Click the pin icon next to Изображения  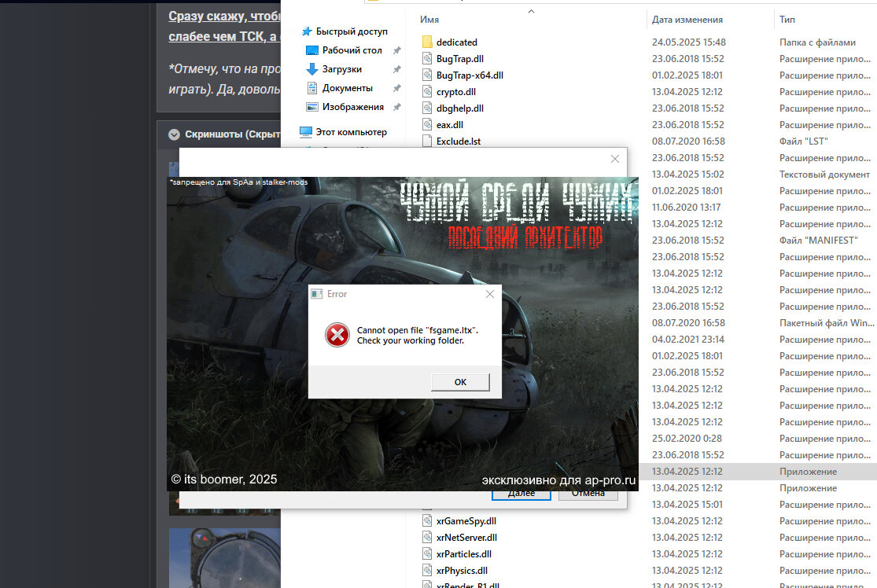(x=396, y=107)
